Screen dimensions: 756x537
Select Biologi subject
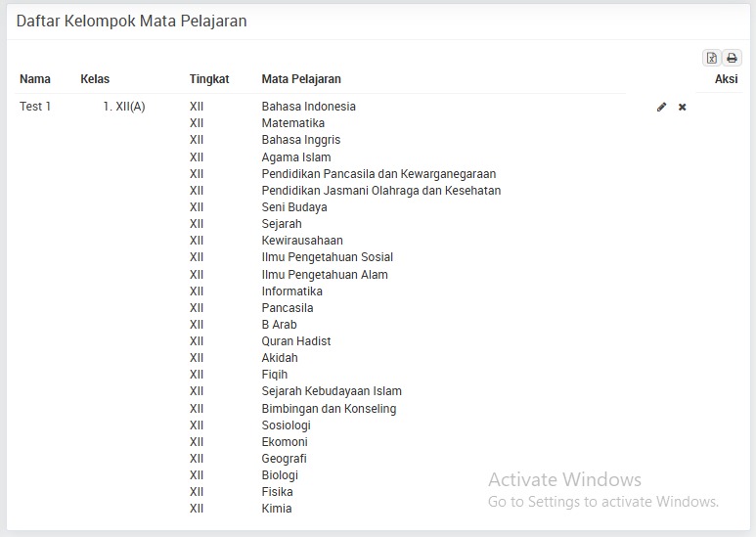pyautogui.click(x=280, y=475)
